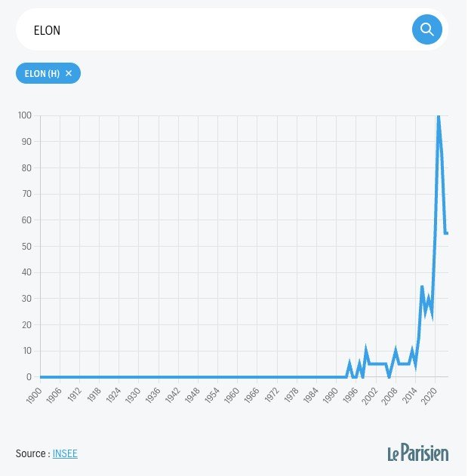Image resolution: width=468 pixels, height=476 pixels.
Task: Click the 1930 label on the x-axis
Action: tap(133, 395)
